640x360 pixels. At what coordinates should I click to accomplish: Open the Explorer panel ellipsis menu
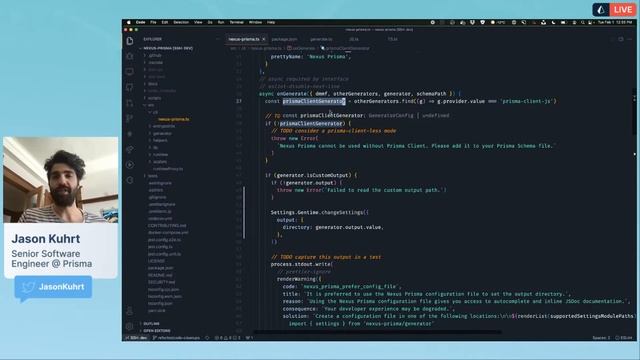point(218,39)
